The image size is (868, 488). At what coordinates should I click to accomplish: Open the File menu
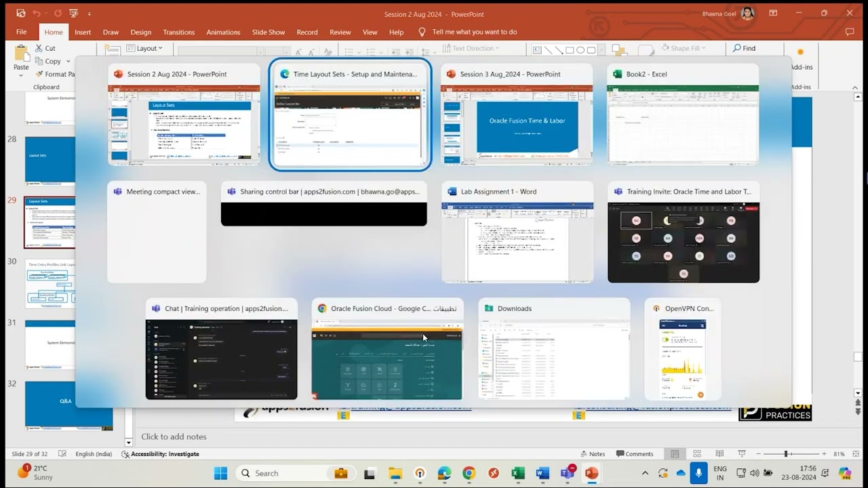point(21,32)
